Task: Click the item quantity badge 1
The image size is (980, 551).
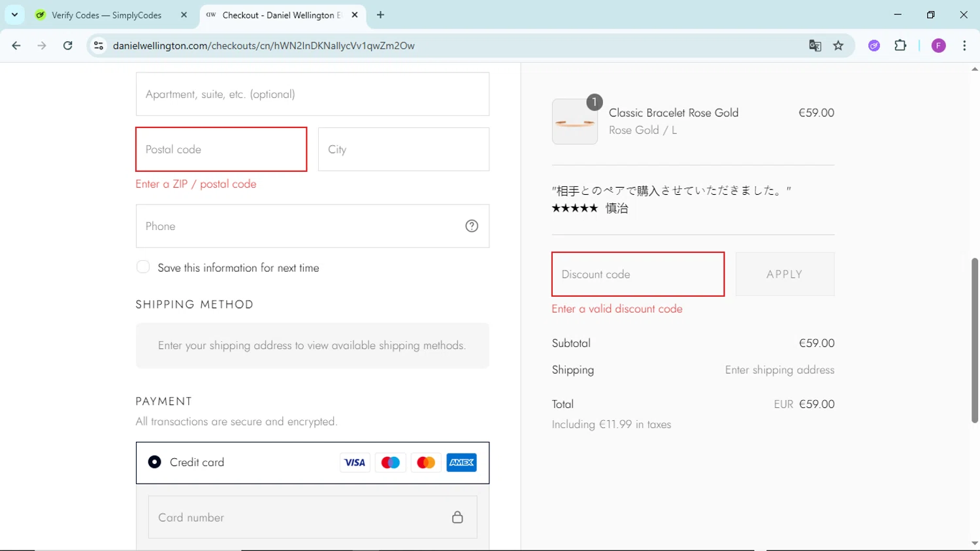Action: (x=595, y=102)
